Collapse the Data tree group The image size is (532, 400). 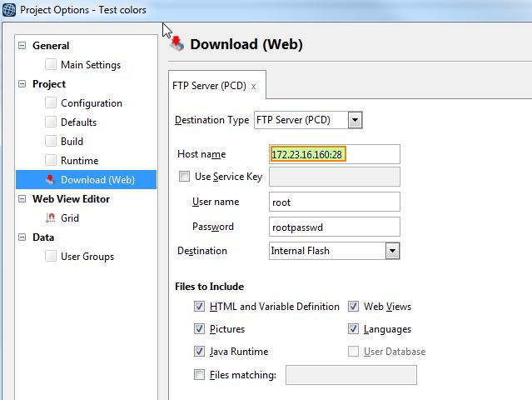coord(22,237)
